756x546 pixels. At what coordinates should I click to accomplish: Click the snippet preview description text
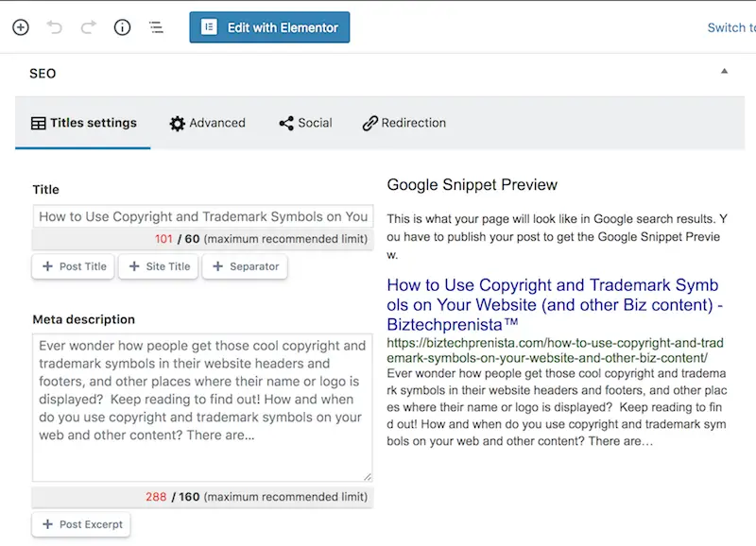point(557,407)
